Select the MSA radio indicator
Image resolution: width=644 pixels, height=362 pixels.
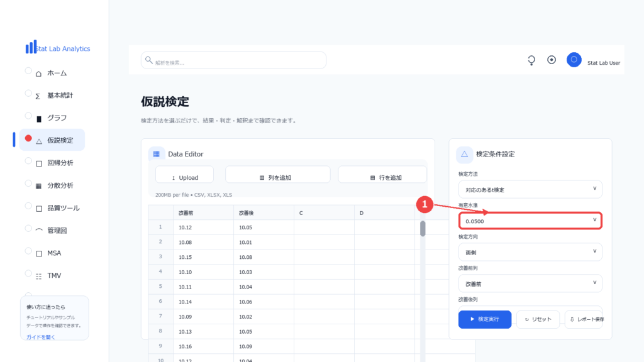pos(28,251)
